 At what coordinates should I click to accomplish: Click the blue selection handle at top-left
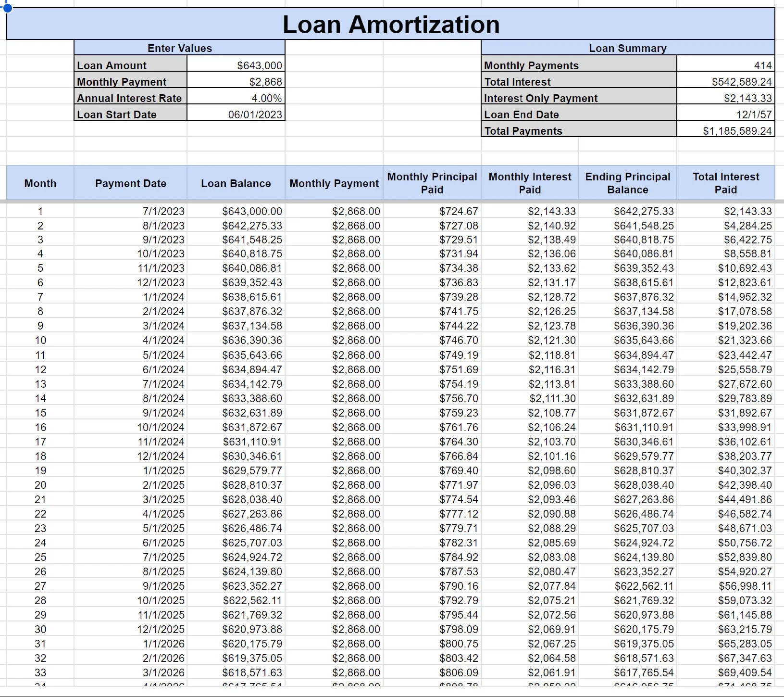coord(7,7)
